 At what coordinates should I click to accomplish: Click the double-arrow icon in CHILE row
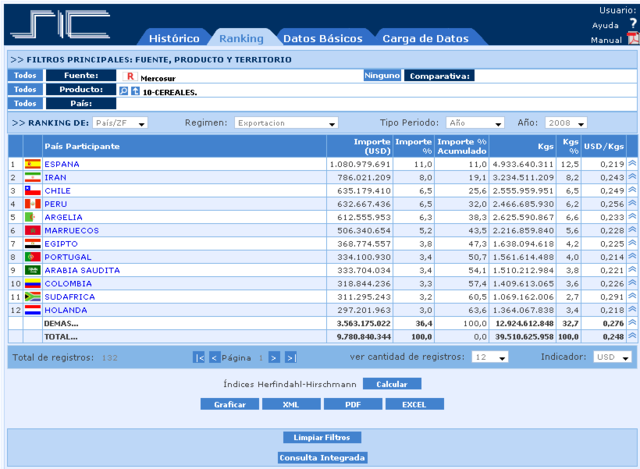632,190
